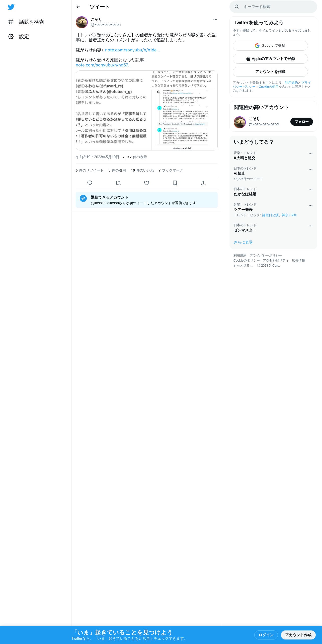Open more options for たかなほ結婚 trend
Viewport: 322px width, 644px height.
coord(310,190)
